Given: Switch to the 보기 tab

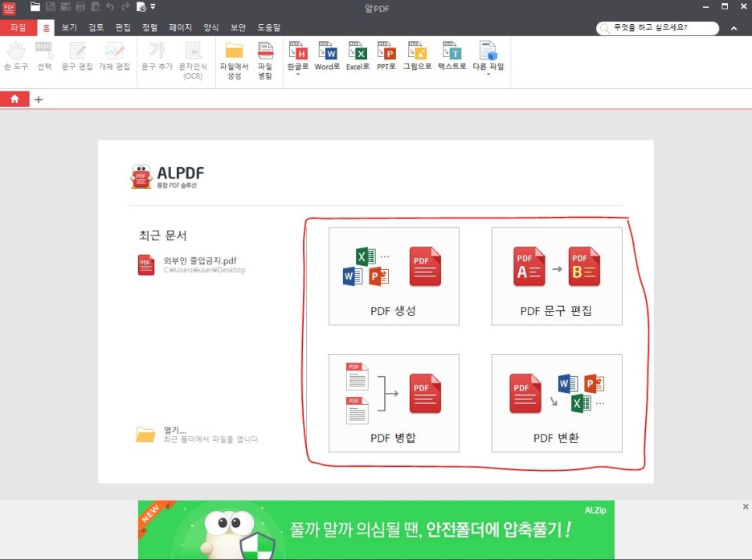Looking at the screenshot, I should pos(69,28).
